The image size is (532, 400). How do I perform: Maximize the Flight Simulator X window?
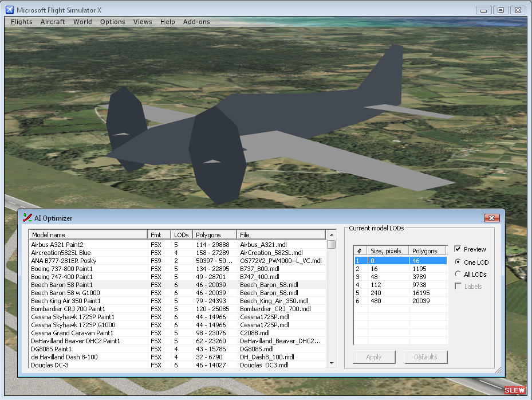501,10
